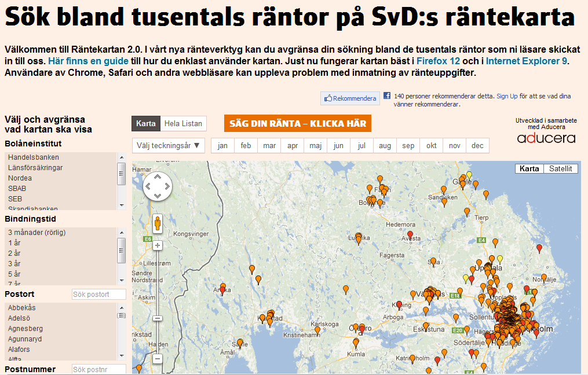The height and width of the screenshot is (375, 588).
Task: Switch to the Hela Listan tab
Action: coord(183,124)
